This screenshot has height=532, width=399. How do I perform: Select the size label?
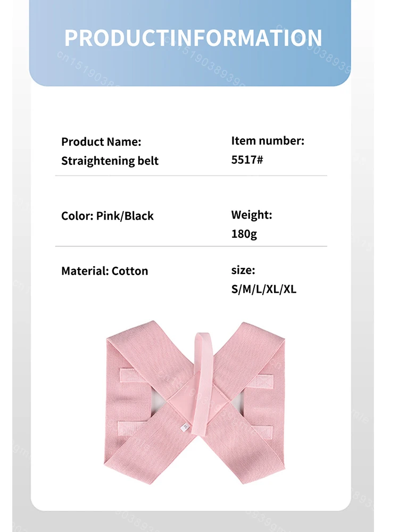pos(243,270)
